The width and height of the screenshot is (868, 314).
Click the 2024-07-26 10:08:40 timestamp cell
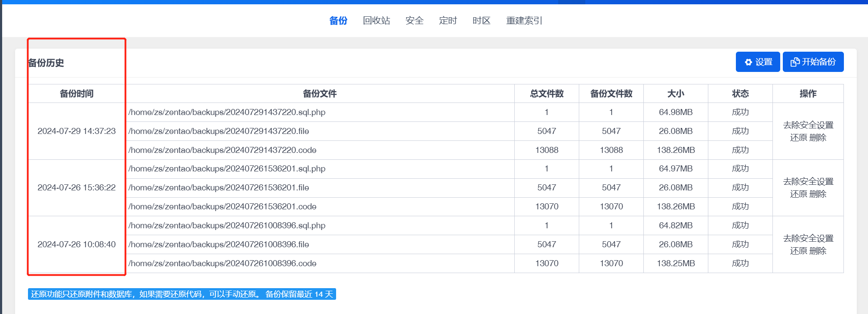(x=77, y=245)
